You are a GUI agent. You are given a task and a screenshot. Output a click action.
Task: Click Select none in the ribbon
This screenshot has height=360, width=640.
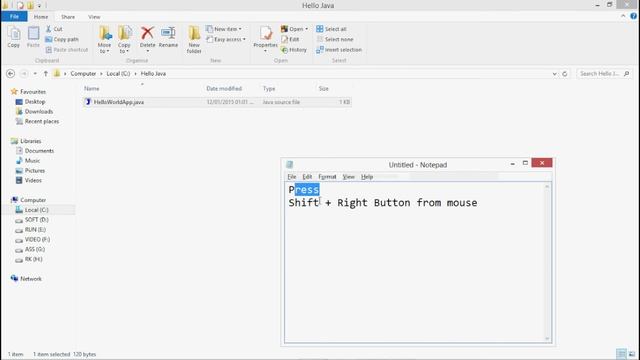click(335, 39)
